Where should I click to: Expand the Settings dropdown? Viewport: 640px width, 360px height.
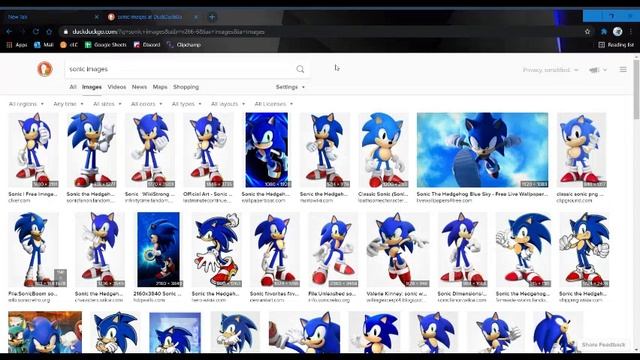pyautogui.click(x=290, y=87)
